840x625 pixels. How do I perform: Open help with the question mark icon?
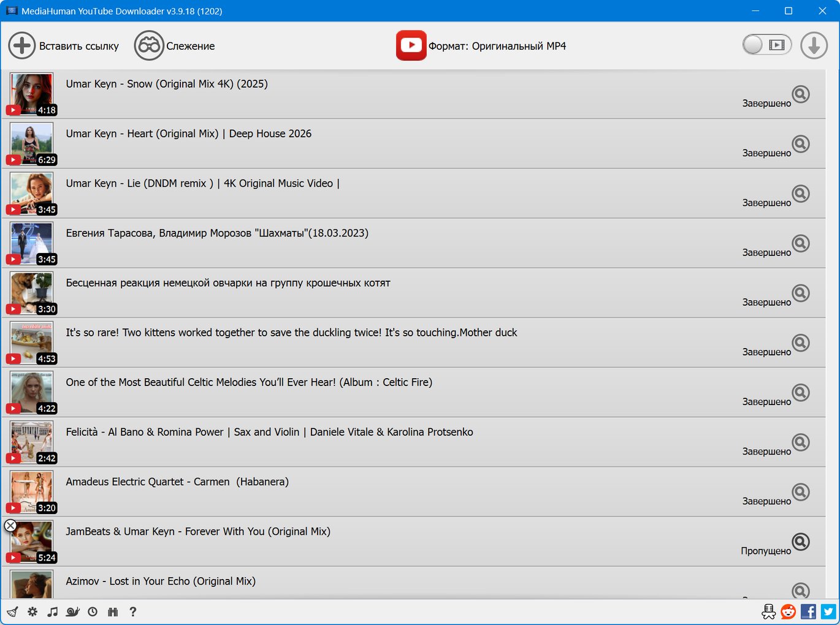[133, 612]
